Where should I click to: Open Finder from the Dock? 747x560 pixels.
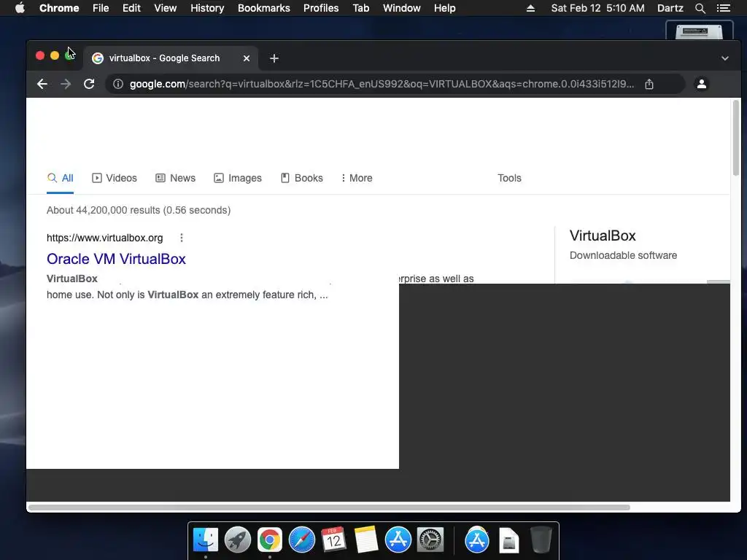point(205,540)
